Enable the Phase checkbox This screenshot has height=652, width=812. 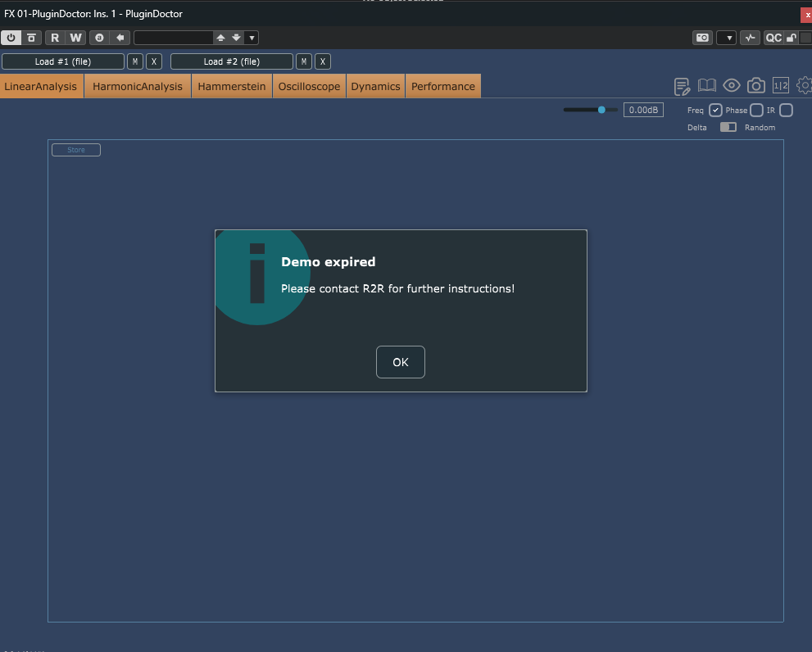coord(756,111)
